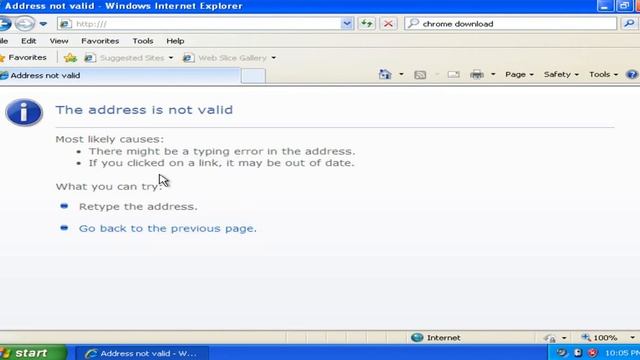The width and height of the screenshot is (640, 360).
Task: Expand the Home button dropdown arrow
Action: [x=401, y=75]
